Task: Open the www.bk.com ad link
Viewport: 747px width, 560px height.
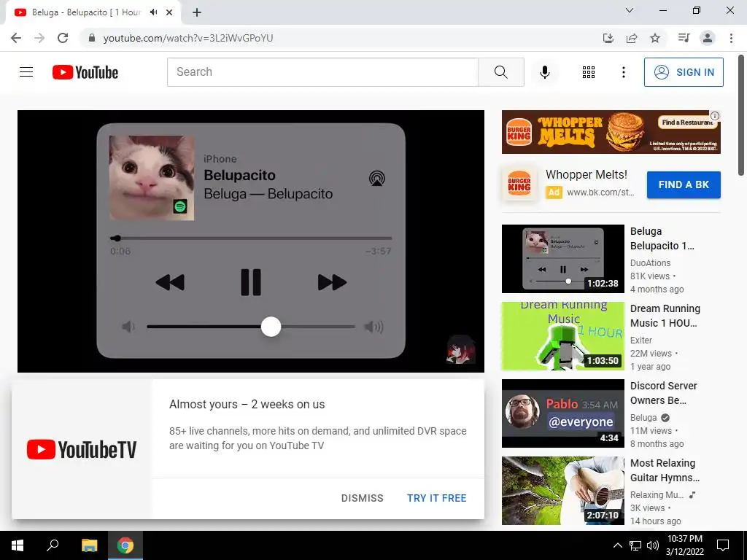Action: [600, 192]
